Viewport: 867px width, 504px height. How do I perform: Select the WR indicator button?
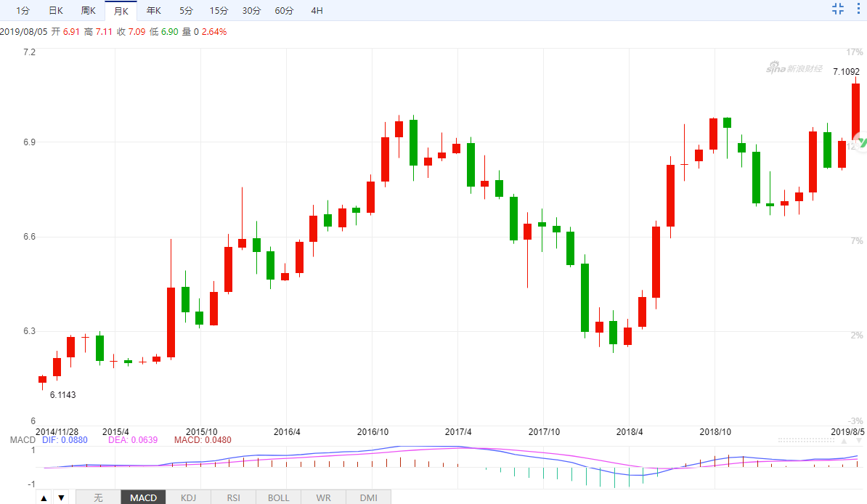(323, 497)
